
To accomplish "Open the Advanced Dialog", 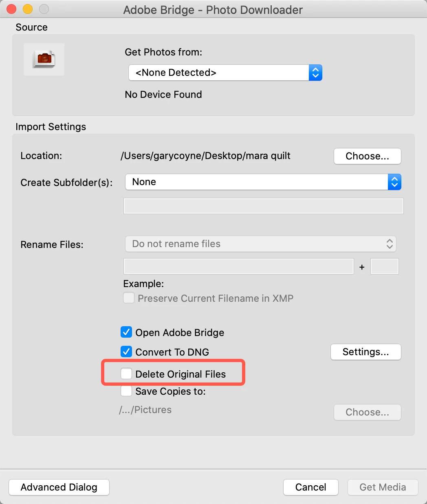I will (59, 487).
